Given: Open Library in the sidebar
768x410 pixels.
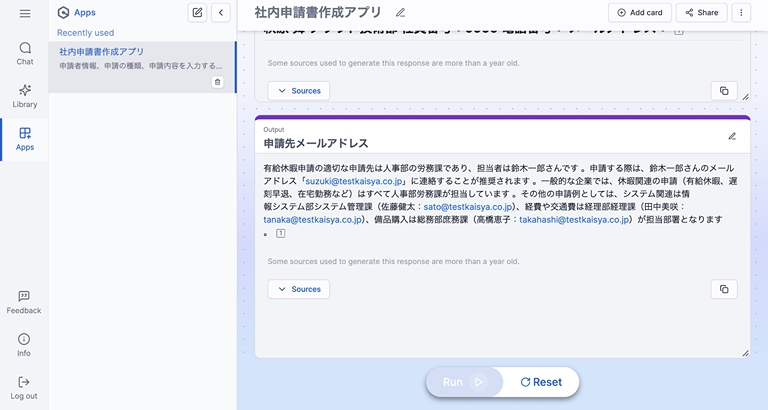Looking at the screenshot, I should [x=25, y=95].
